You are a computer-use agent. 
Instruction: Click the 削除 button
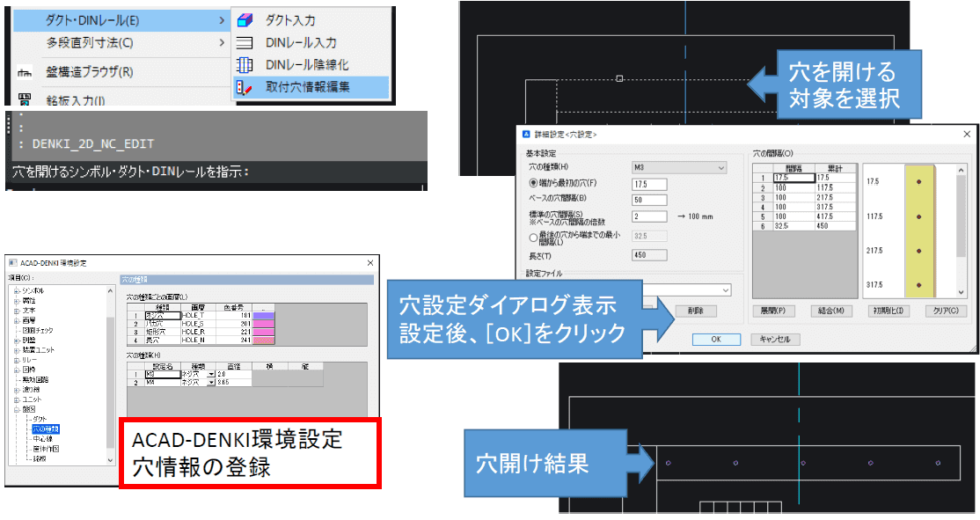point(696,311)
